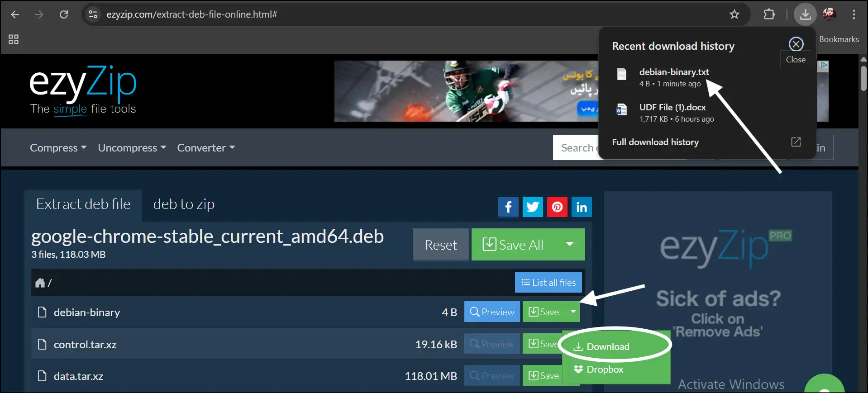The width and height of the screenshot is (868, 393).
Task: Click the ad choices icon on banner
Action: pyautogui.click(x=824, y=65)
